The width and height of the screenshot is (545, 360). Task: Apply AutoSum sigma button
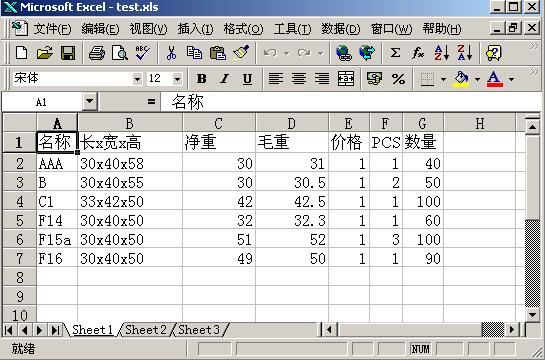pyautogui.click(x=395, y=53)
